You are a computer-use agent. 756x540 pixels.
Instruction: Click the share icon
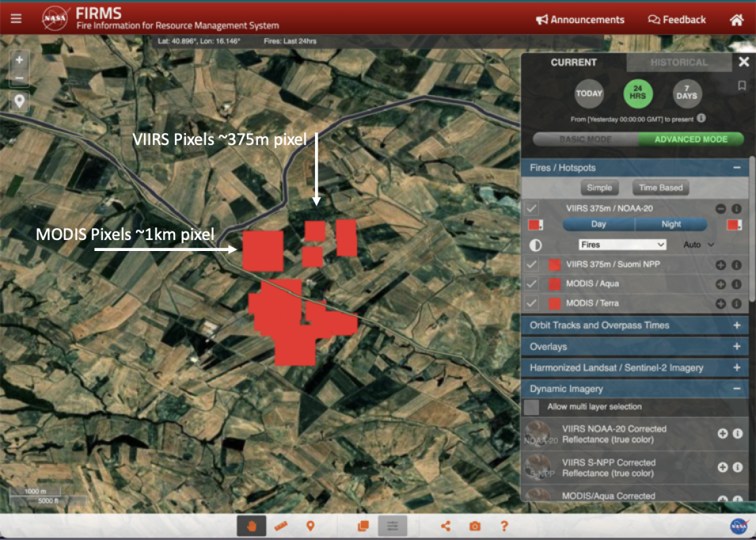point(446,526)
